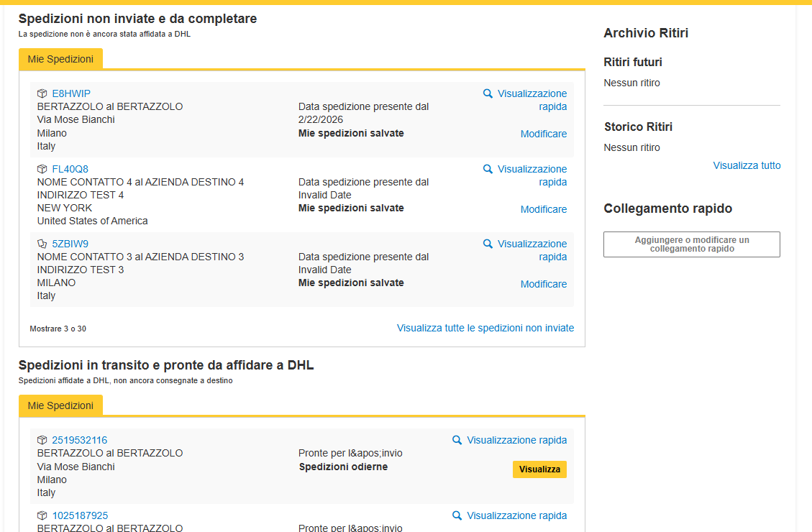The image size is (812, 532).
Task: Click package icon beside FL40Q8 shipment
Action: (x=42, y=169)
